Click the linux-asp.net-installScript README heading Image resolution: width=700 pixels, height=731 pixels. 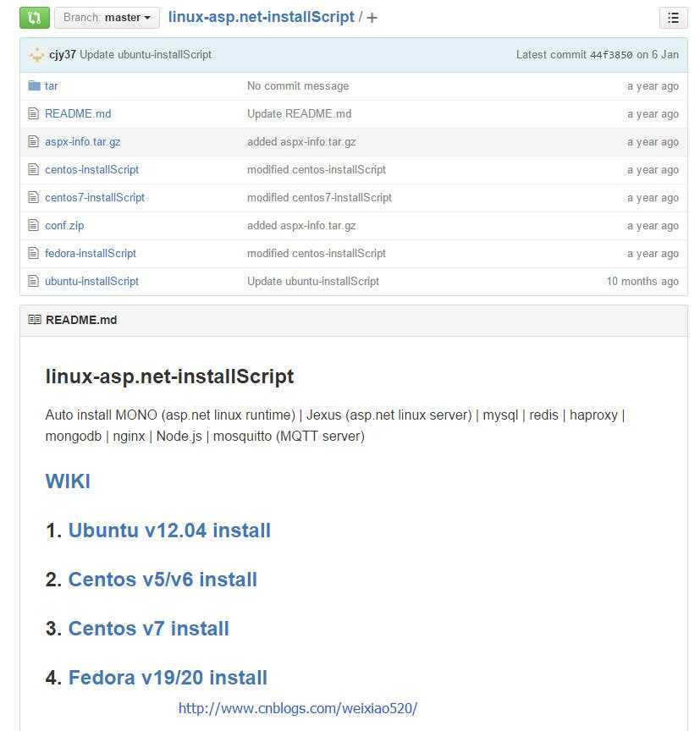(x=170, y=376)
